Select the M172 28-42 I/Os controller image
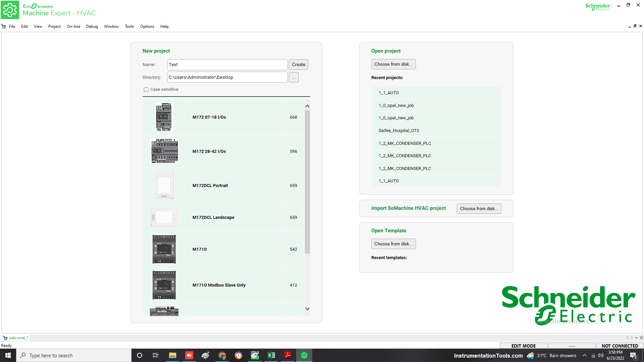The height and width of the screenshot is (362, 644). [164, 151]
